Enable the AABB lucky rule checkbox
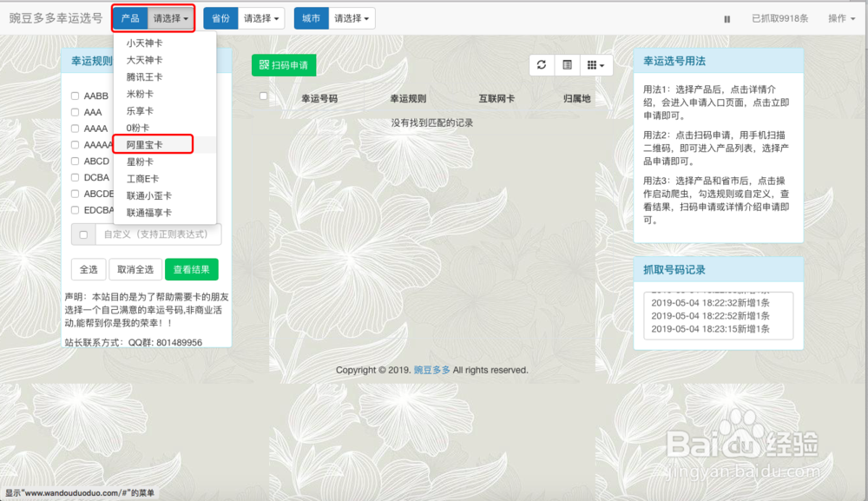The width and height of the screenshot is (868, 501). pos(76,96)
